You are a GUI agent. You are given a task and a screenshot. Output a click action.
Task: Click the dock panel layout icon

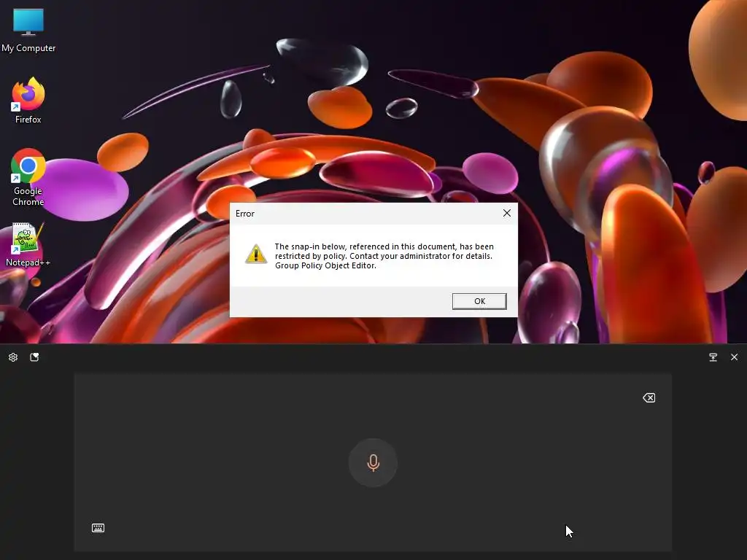coord(713,357)
